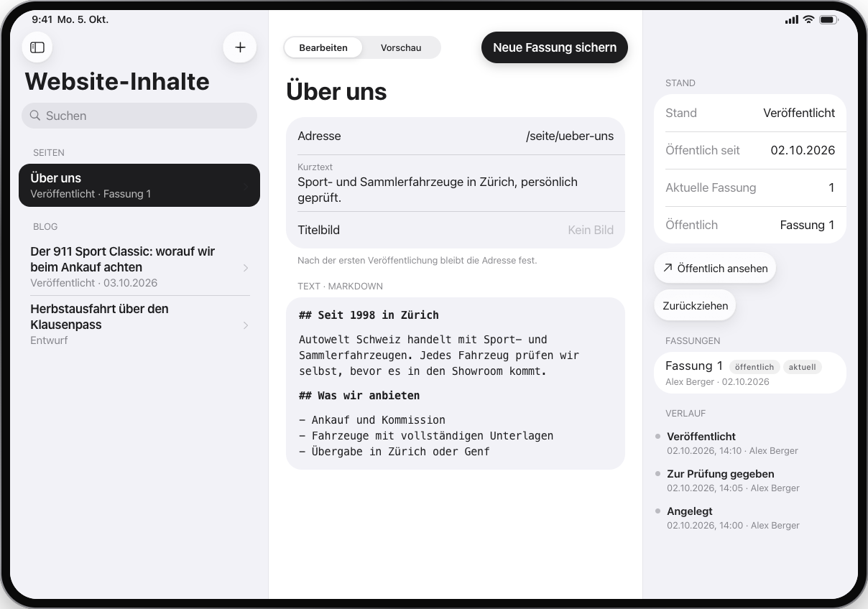Switch to Vorschau mode
The width and height of the screenshot is (868, 609).
pos(401,47)
